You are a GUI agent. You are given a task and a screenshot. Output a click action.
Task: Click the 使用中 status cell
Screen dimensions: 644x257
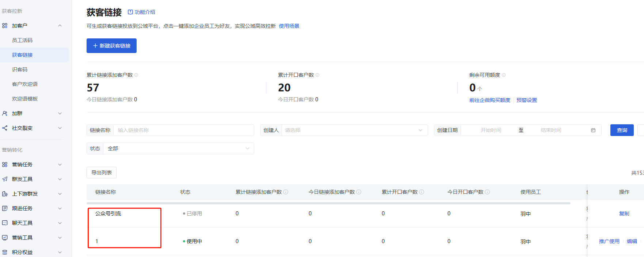tap(193, 241)
